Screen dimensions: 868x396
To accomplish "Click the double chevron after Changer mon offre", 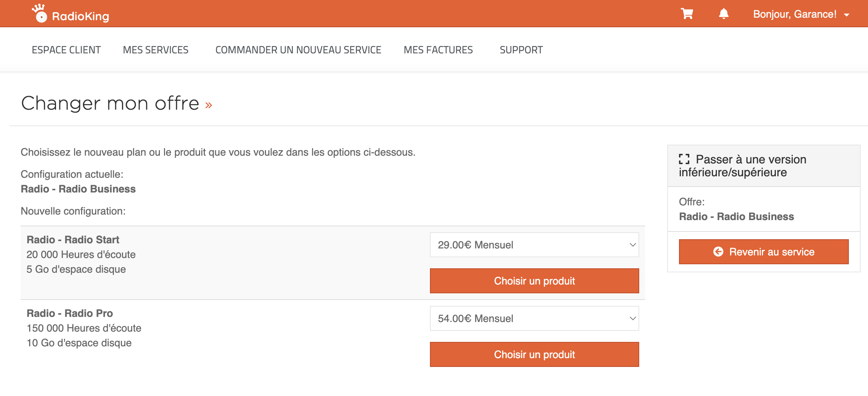I will (x=209, y=106).
